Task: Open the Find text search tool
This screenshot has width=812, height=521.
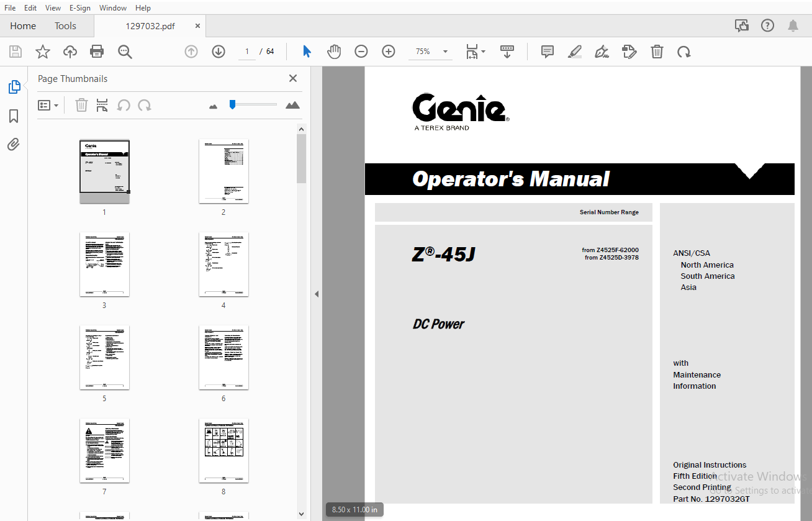Action: (125, 52)
